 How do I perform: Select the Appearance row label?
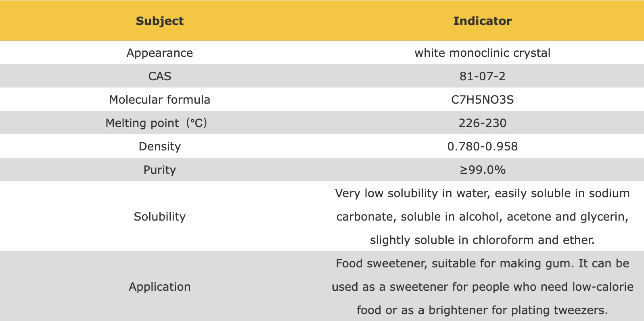point(160,53)
